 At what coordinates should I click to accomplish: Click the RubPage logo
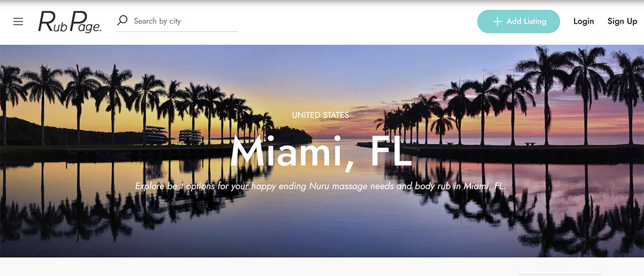click(x=70, y=21)
